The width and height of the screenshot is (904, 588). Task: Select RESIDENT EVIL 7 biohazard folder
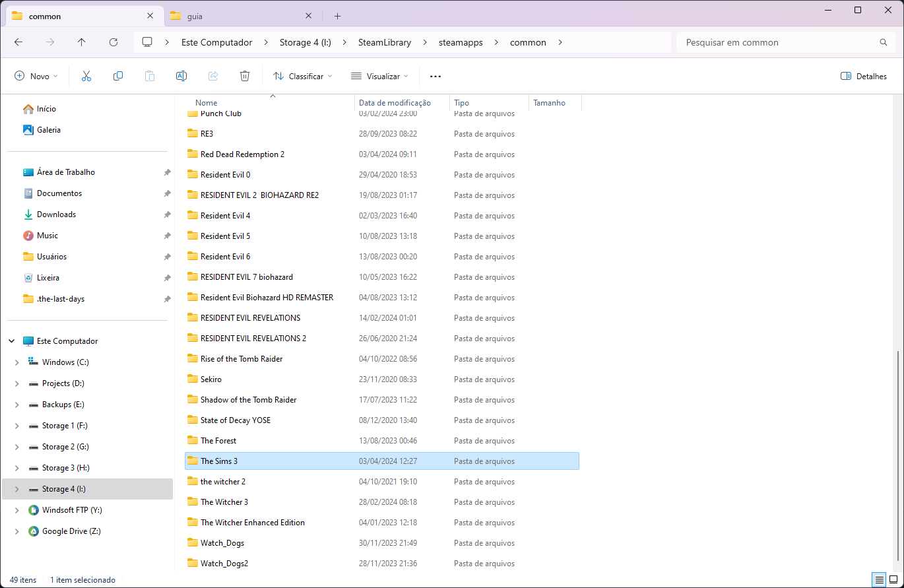pos(381,277)
